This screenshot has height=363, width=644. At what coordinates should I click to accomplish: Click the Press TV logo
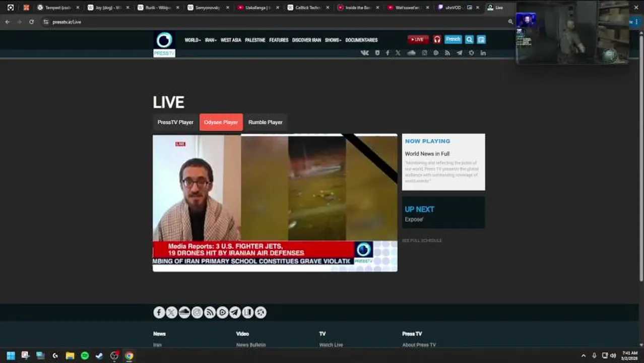click(164, 44)
